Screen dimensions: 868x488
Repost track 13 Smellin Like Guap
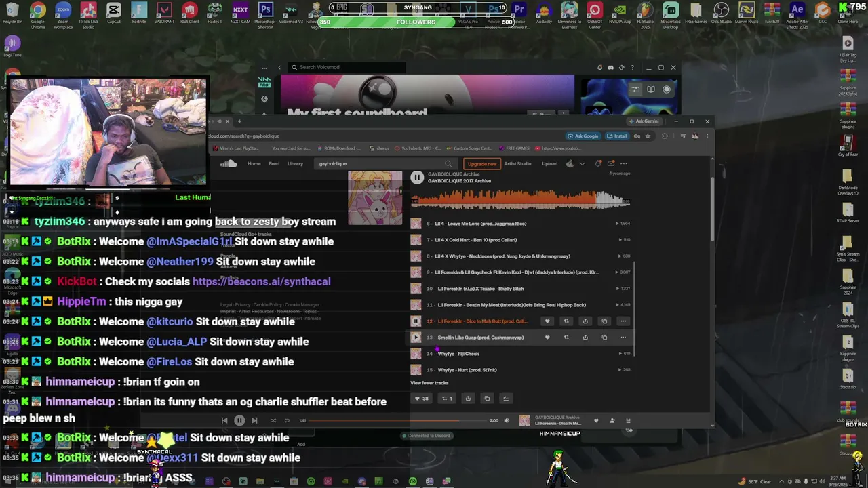coord(566,338)
